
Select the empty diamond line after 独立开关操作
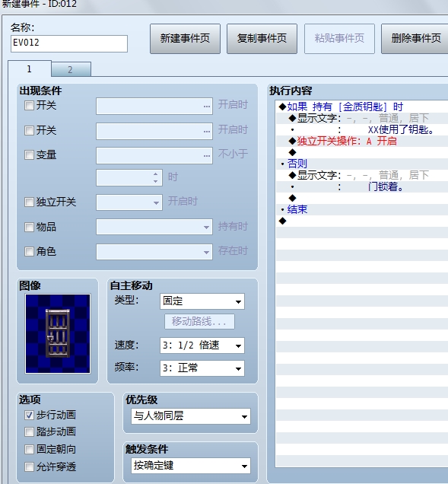point(361,152)
